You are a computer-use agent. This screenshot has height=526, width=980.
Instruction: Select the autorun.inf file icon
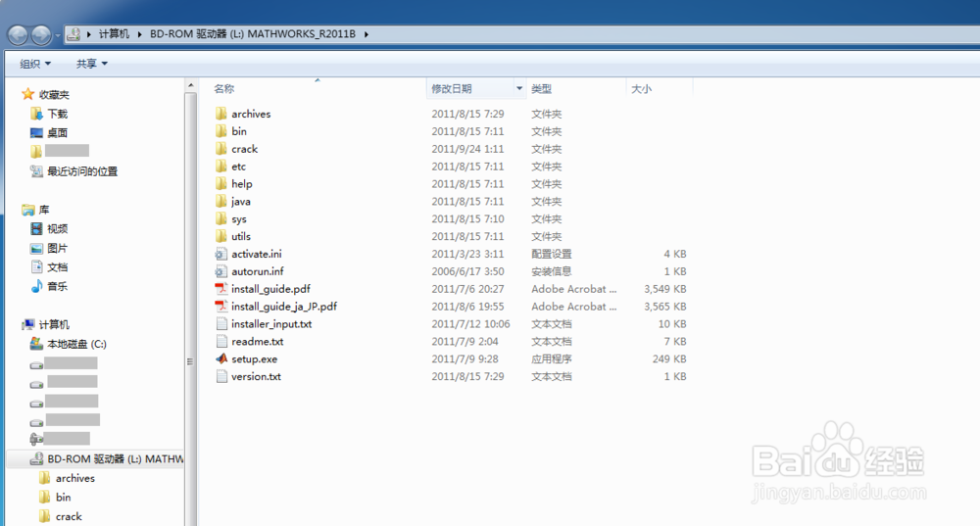tap(220, 271)
